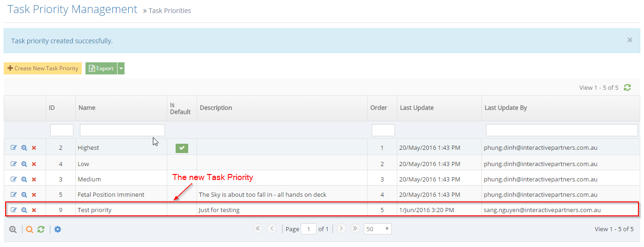Image resolution: width=644 pixels, height=247 pixels.
Task: Edit the Test priority row
Action: point(13,210)
